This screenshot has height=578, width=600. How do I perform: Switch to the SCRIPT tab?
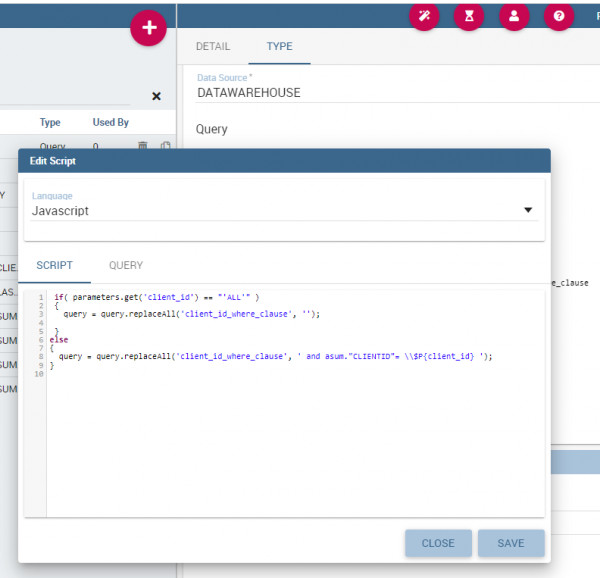[54, 265]
